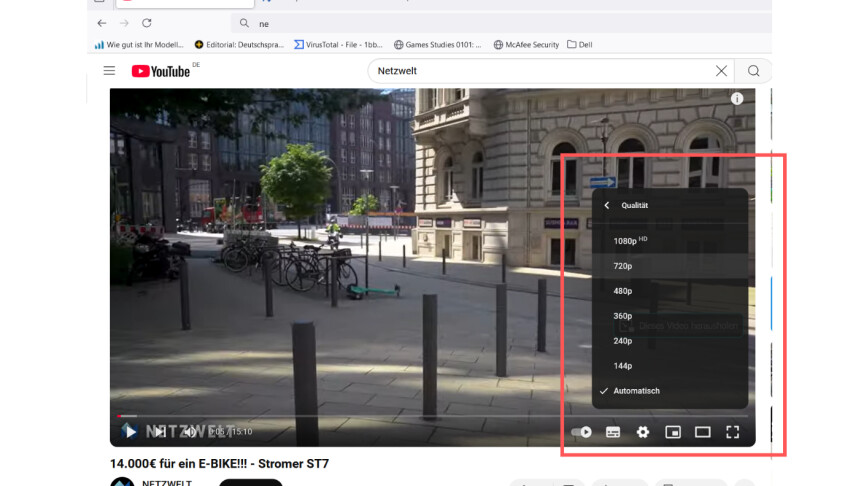Toggle the autoplay switch
Viewport: 864px width, 486px height.
(x=581, y=432)
